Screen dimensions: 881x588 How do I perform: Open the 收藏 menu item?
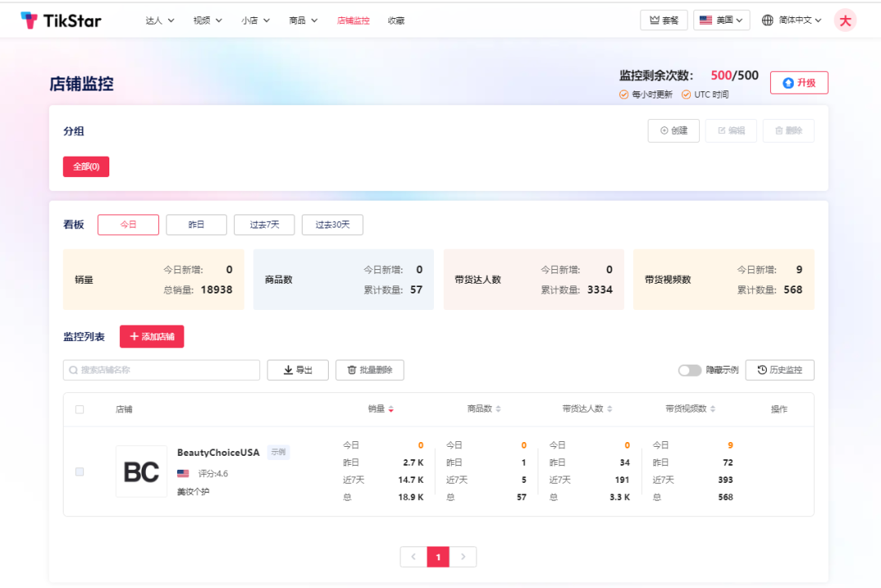pos(396,20)
